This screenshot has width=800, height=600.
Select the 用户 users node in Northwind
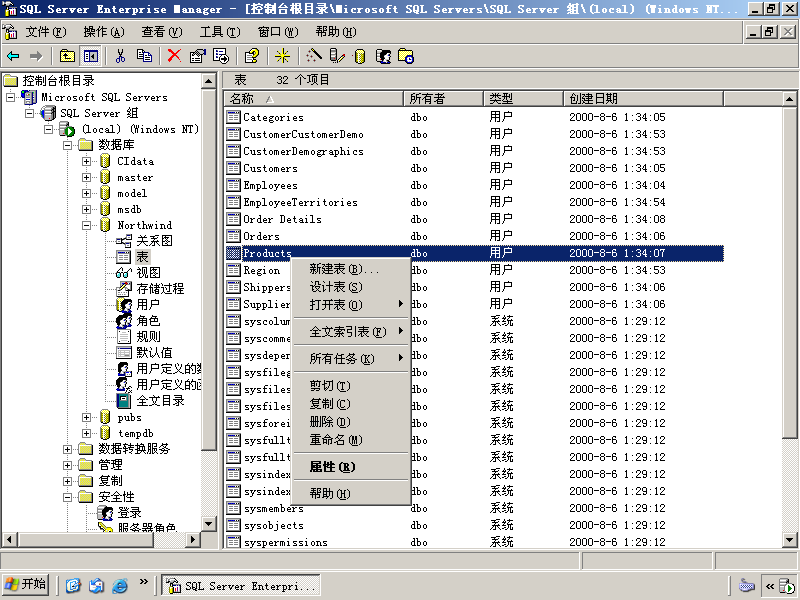pos(148,305)
